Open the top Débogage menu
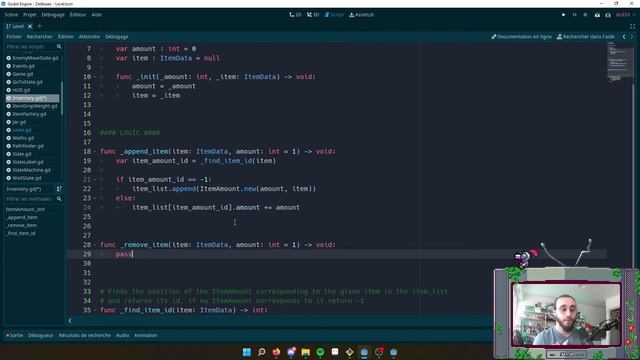This screenshot has height=360, width=640. click(x=53, y=15)
